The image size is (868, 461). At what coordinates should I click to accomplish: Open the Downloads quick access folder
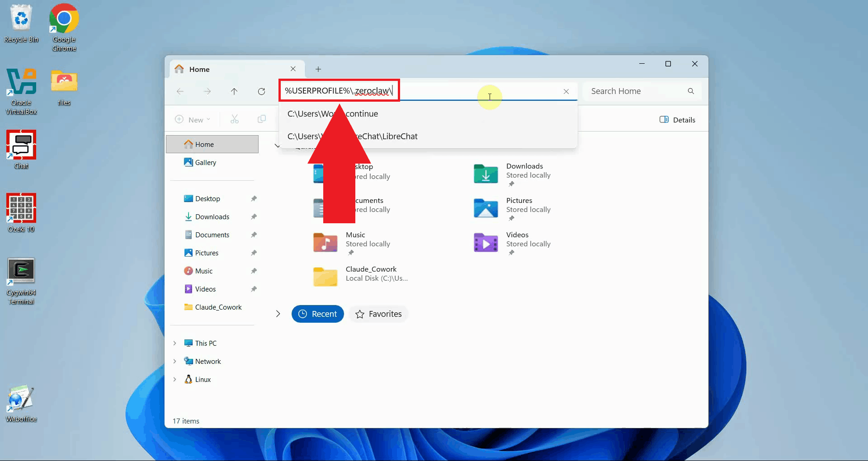[513, 174]
